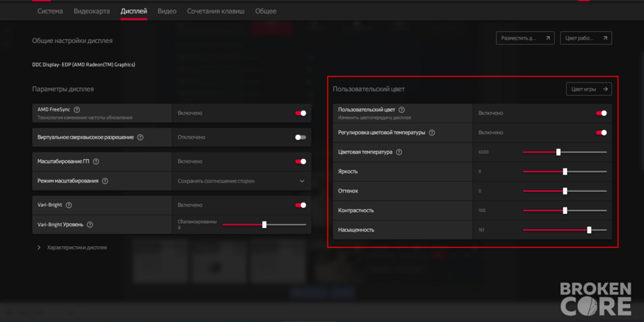The image size is (644, 322).
Task: Enable Виртуальное сверхвысокое разрешение toggle
Action: point(301,138)
